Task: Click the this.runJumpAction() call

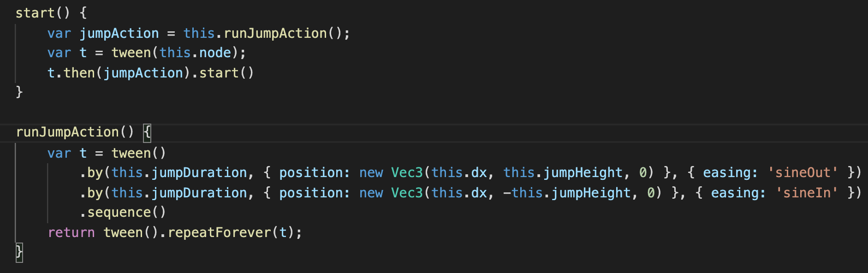Action: point(275,33)
